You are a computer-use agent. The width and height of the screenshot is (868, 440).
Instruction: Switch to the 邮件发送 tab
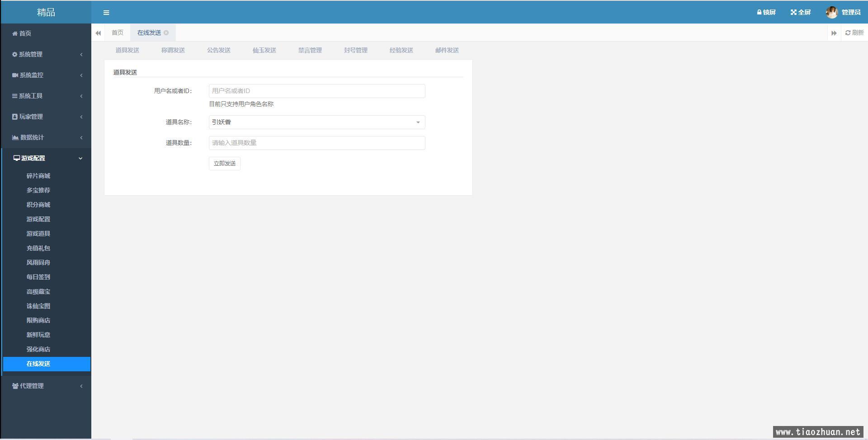click(447, 50)
